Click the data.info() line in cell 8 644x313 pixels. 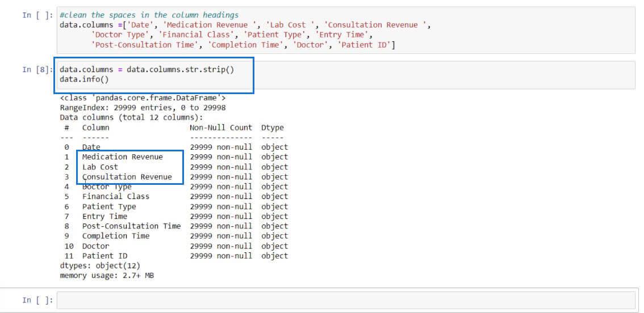84,79
